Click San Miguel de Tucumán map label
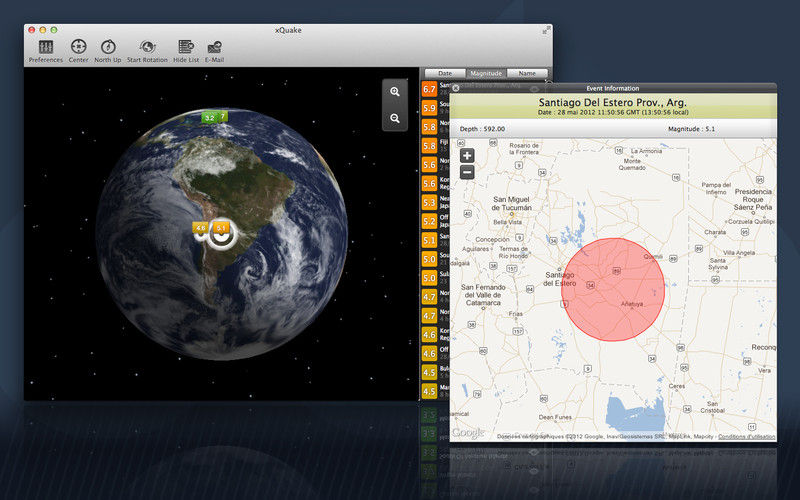Image resolution: width=800 pixels, height=500 pixels. click(x=511, y=204)
